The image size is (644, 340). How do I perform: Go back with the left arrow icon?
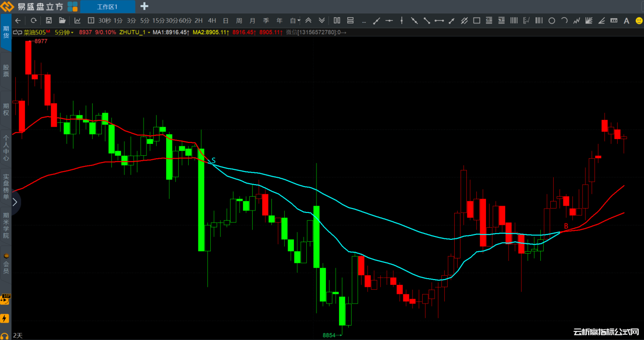click(18, 21)
